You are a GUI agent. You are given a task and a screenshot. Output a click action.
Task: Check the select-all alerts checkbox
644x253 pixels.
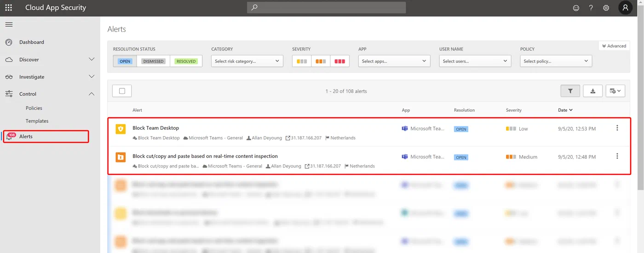click(x=122, y=91)
